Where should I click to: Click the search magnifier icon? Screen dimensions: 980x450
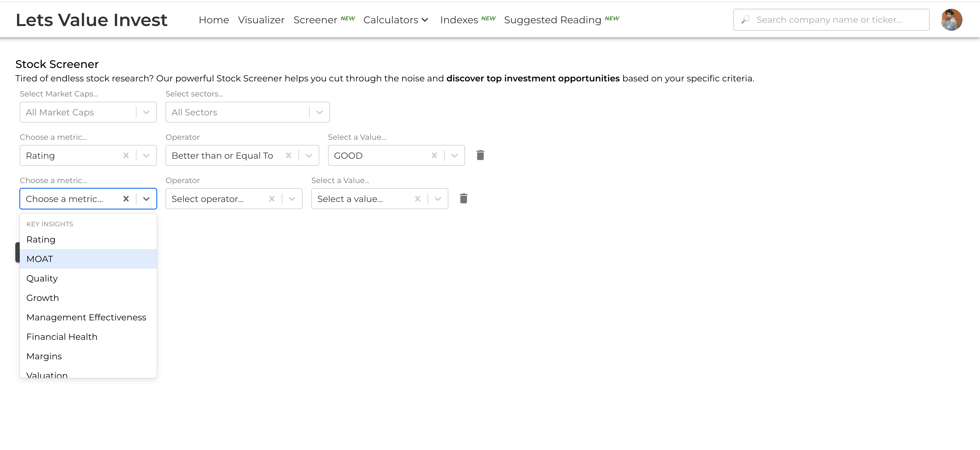(745, 20)
